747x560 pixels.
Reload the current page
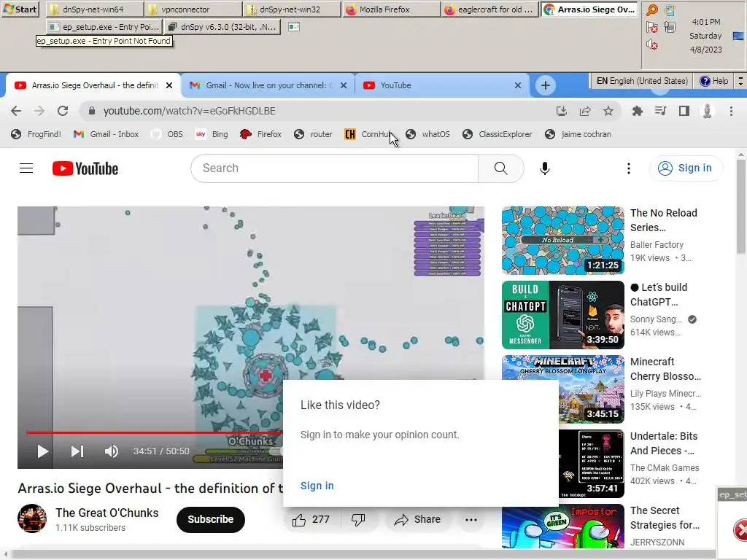pos(63,111)
